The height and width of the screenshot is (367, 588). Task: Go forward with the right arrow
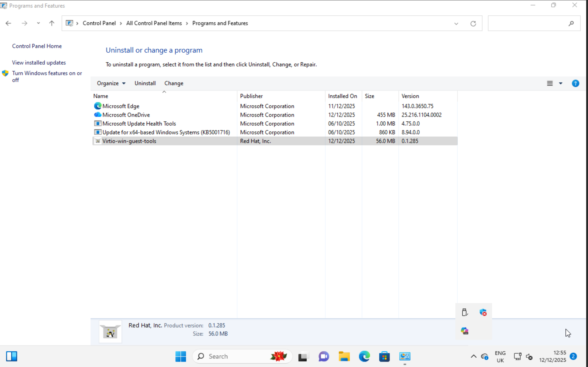tap(24, 23)
